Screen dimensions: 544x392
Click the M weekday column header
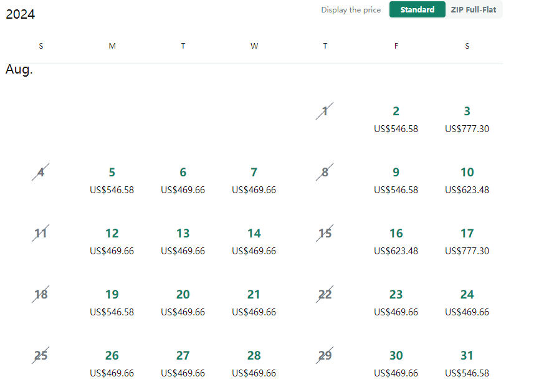[112, 45]
